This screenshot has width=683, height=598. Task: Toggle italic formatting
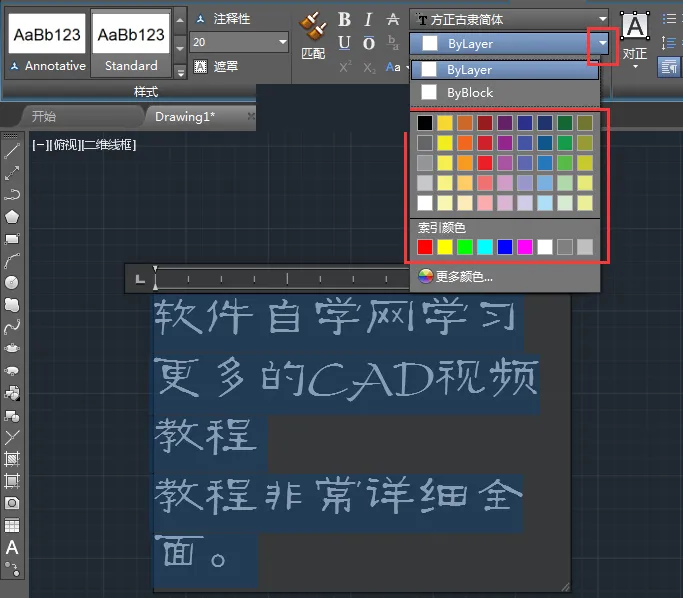pos(368,19)
